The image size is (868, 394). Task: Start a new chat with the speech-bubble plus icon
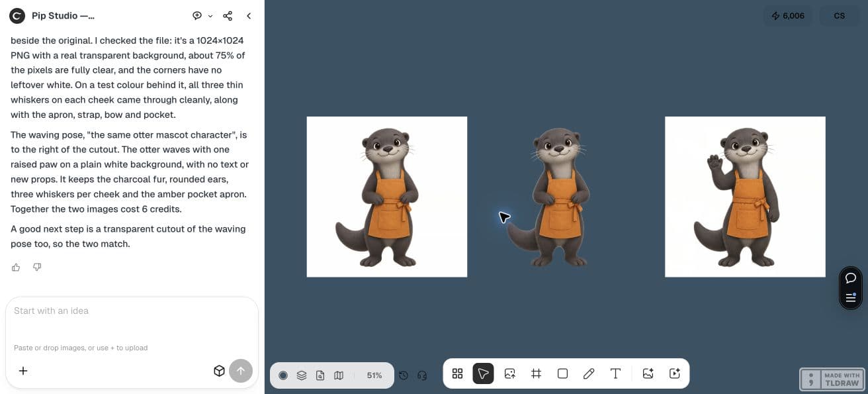point(197,16)
